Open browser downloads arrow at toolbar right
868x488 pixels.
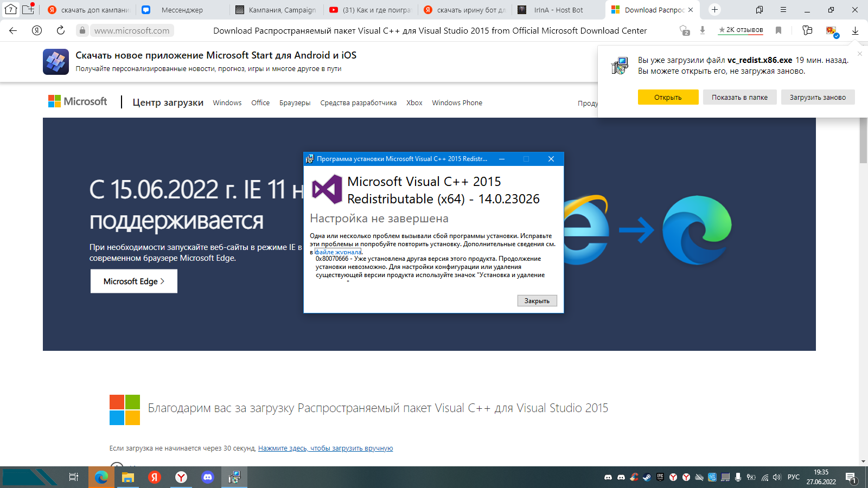(855, 30)
